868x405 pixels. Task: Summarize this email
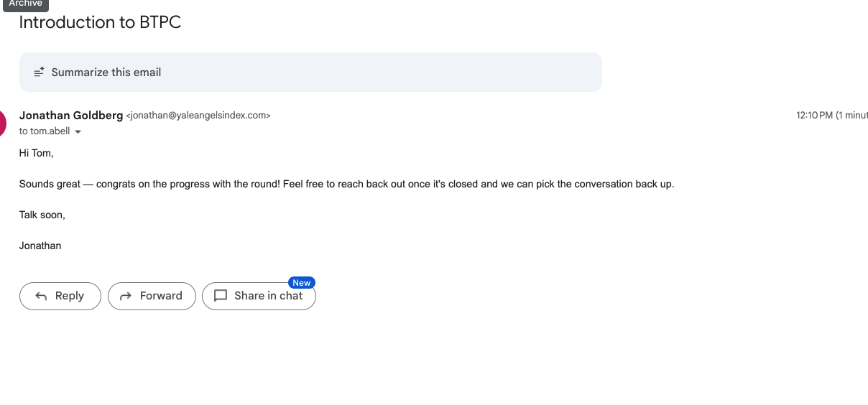(x=310, y=72)
